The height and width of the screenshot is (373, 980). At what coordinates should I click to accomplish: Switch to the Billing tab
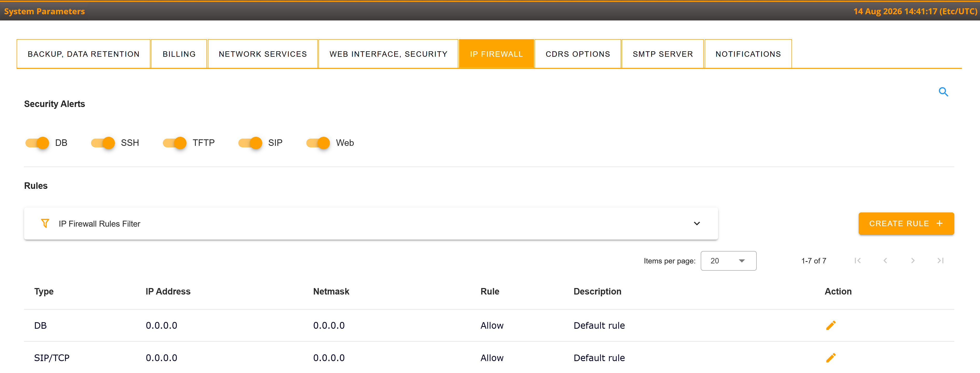click(x=179, y=54)
